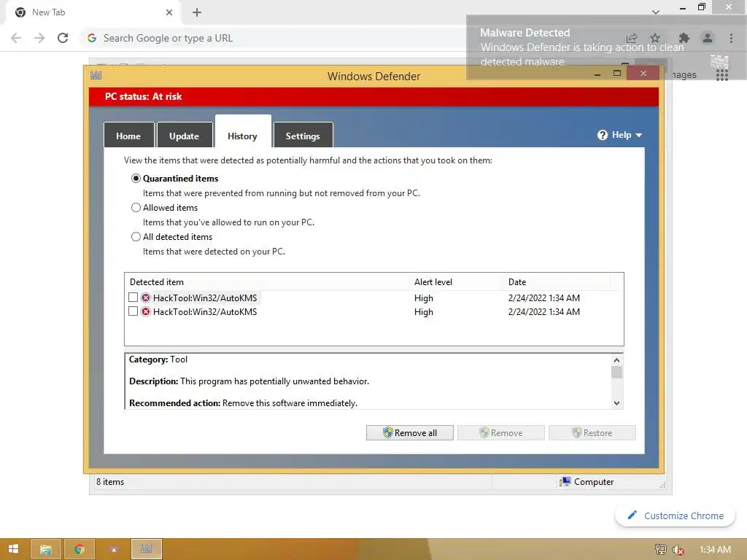This screenshot has width=747, height=560.
Task: Click the Windows Defender title bar icon
Action: tap(96, 75)
